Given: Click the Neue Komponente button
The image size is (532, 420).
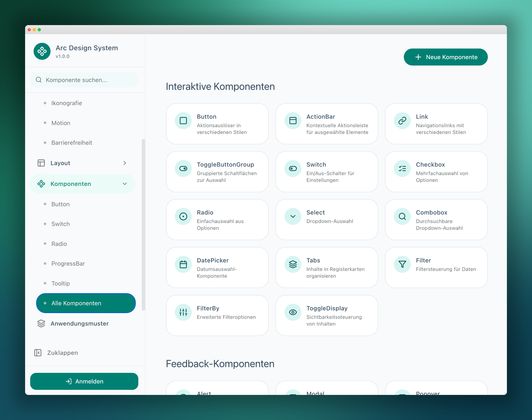Looking at the screenshot, I should pyautogui.click(x=446, y=57).
